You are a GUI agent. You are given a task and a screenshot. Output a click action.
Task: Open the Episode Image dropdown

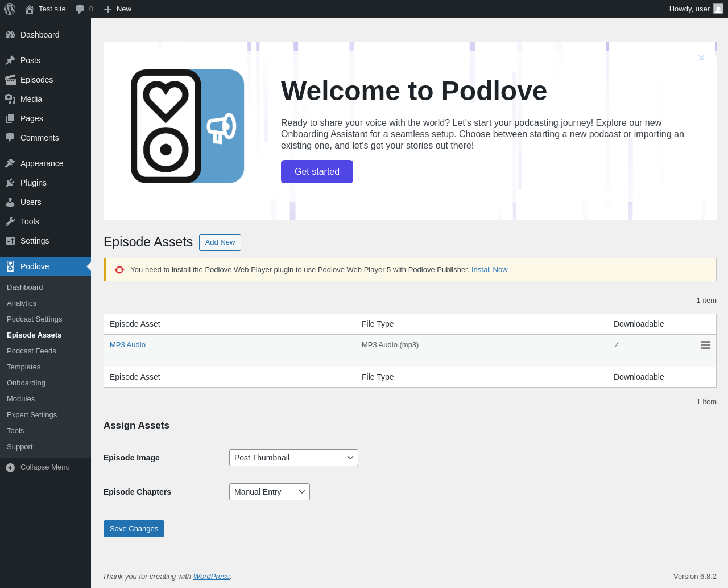(x=293, y=458)
